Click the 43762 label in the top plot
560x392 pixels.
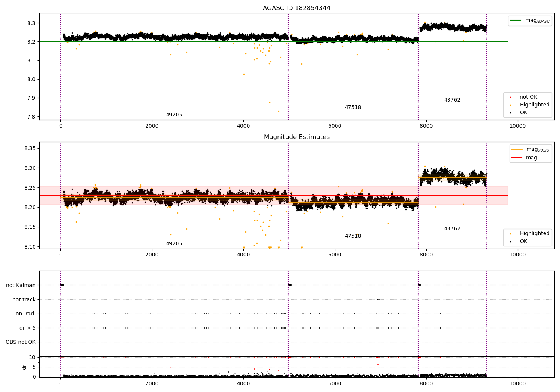(x=452, y=100)
